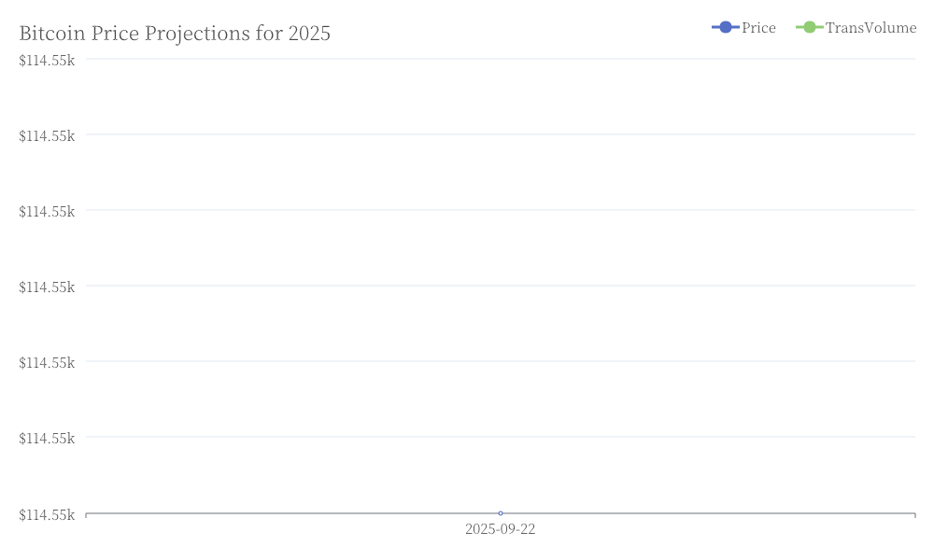Toggle the green TransVolume legend marker

coord(810,27)
